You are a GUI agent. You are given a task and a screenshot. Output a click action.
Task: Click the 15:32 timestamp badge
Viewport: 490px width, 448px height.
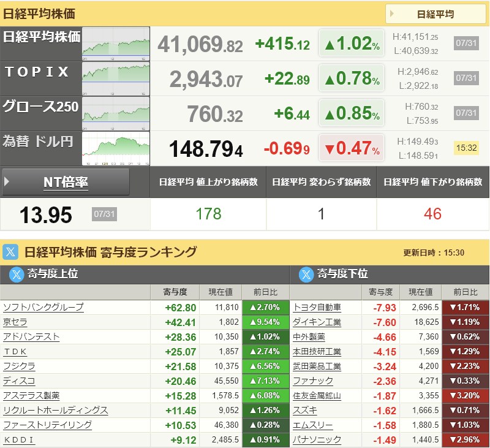(x=466, y=148)
